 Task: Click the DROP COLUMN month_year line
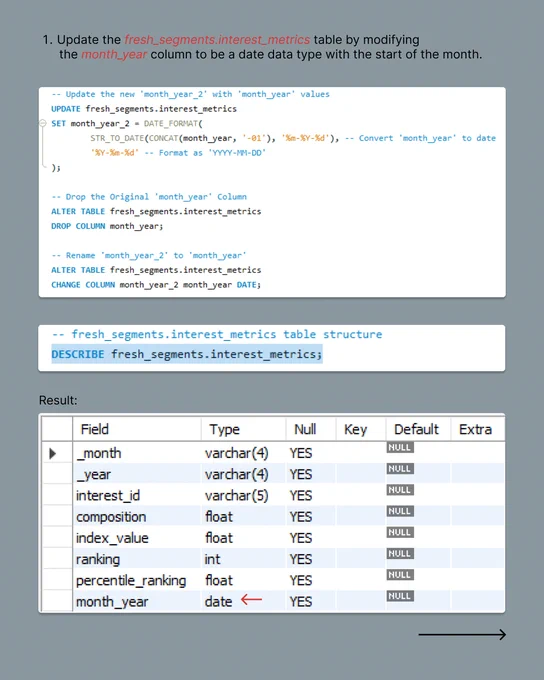(x=107, y=226)
